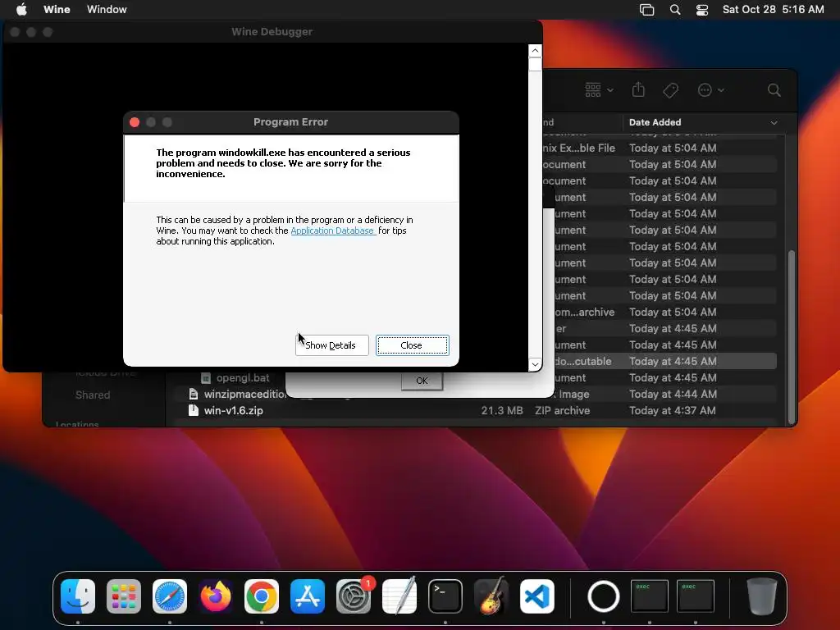Click Show Details in Program Error

point(331,345)
